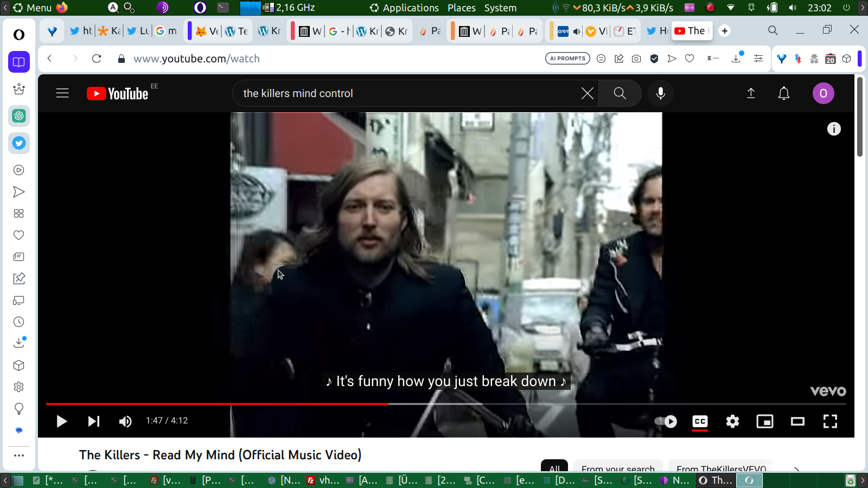Open sidebar setup via three dots
Screen dimensions: 868x488
(19, 455)
